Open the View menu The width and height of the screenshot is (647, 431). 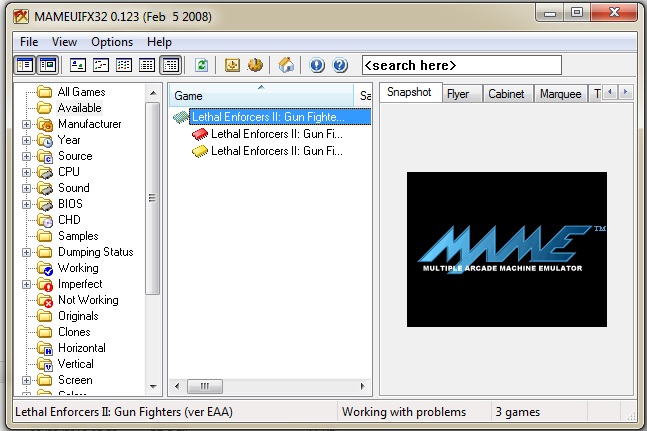[64, 42]
